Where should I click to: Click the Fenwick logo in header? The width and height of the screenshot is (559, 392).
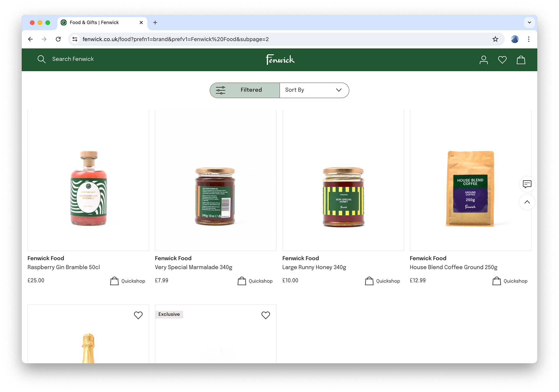tap(280, 60)
